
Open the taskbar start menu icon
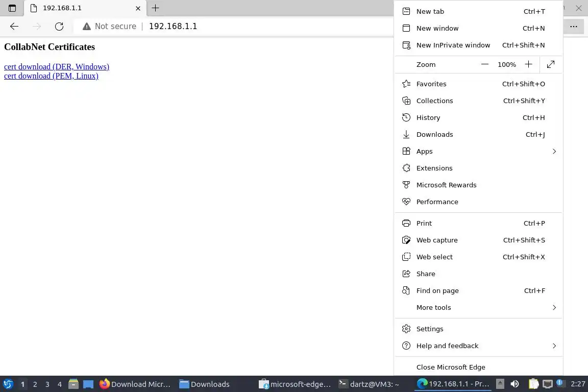point(8,384)
